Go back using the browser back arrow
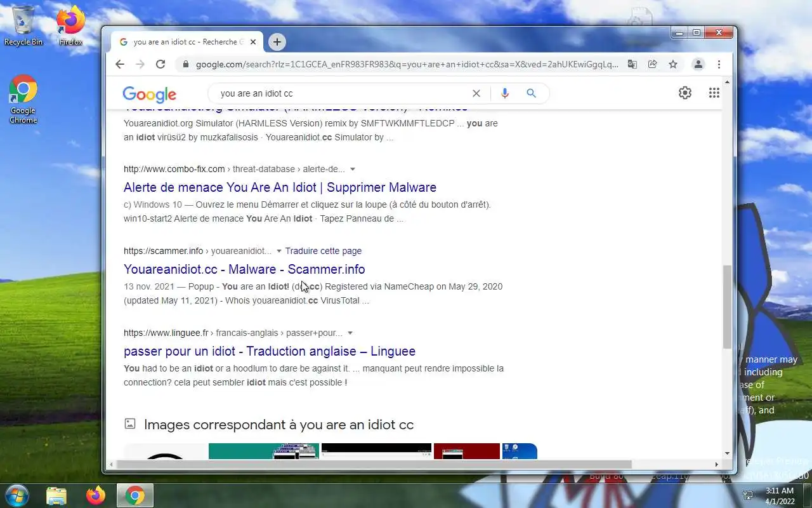The width and height of the screenshot is (812, 508). 120,64
